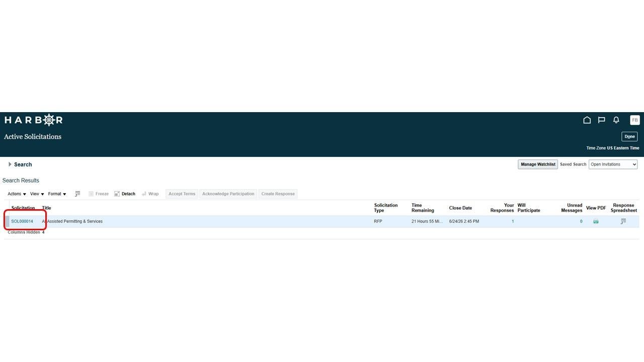The height and width of the screenshot is (362, 644).
Task: Click the Detach toolbar item
Action: point(125,194)
